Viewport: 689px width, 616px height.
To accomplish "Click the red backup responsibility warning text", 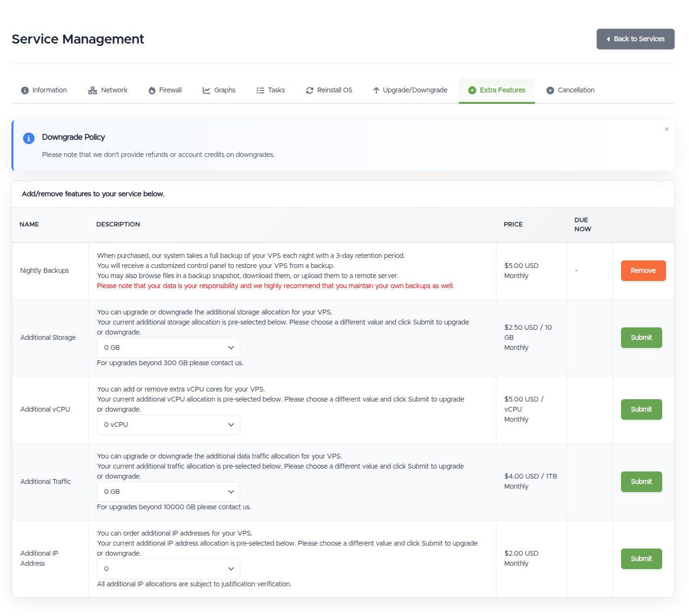I will [x=275, y=286].
